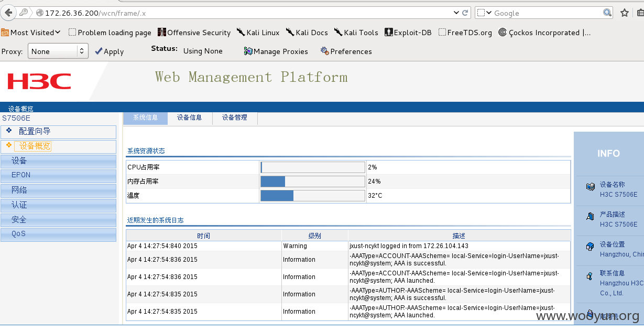The width and height of the screenshot is (644, 331).
Task: Click the 2% CPU usage value
Action: (373, 167)
